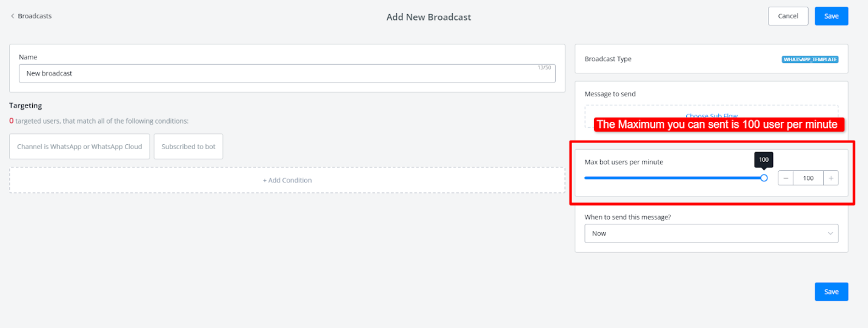Viewport: 868px width, 328px height.
Task: Click the Broadcast Type row label
Action: coord(608,59)
